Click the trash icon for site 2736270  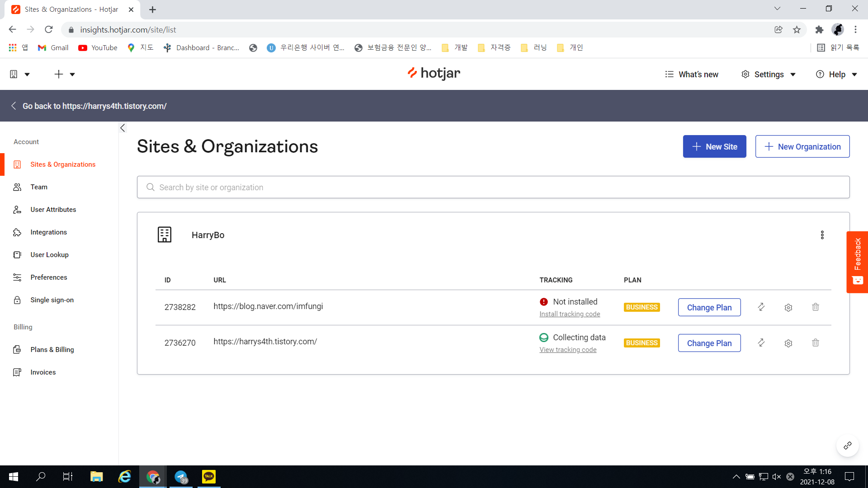815,343
